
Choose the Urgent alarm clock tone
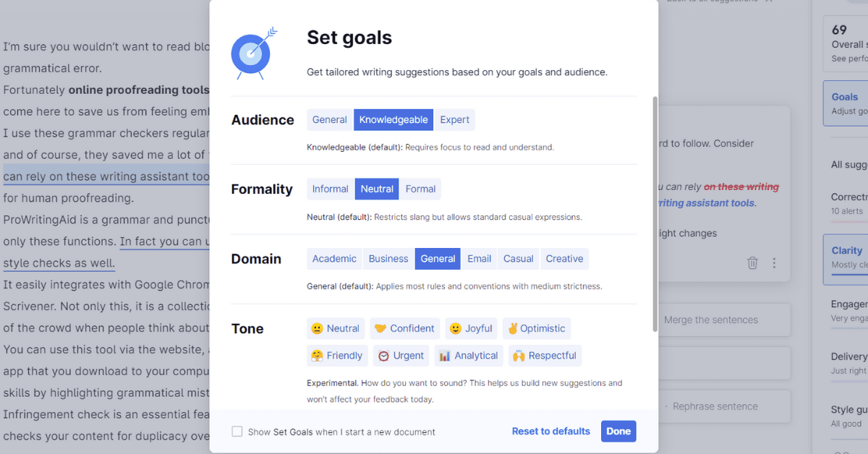[x=401, y=356]
